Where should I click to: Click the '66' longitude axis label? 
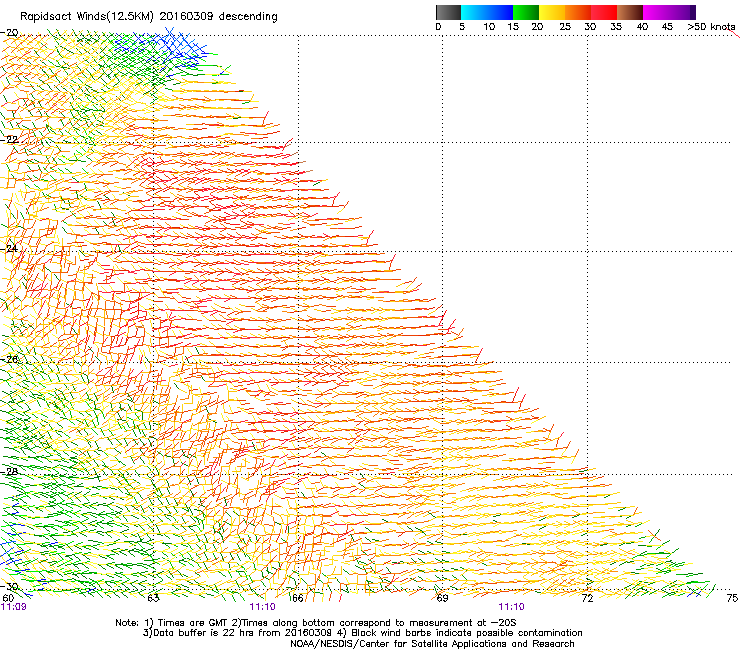click(x=297, y=598)
